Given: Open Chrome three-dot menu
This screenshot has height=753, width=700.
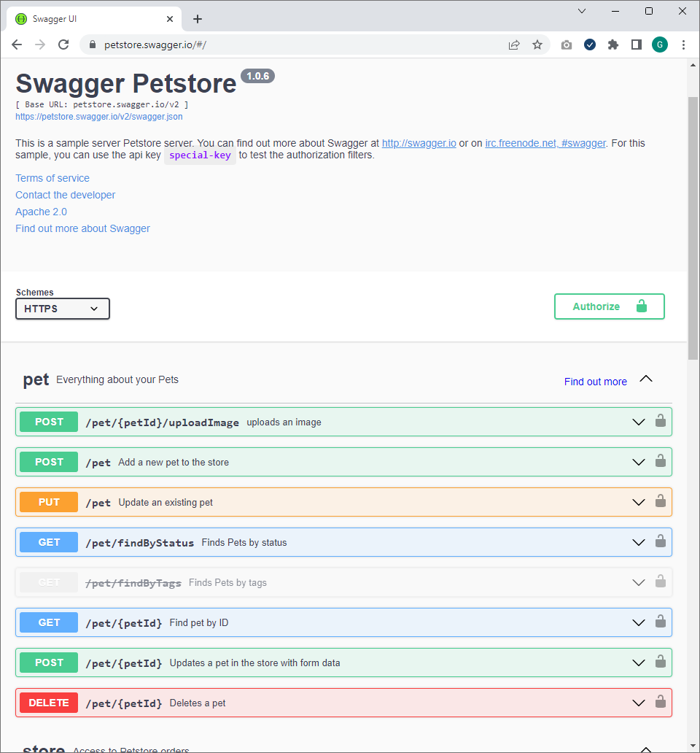Looking at the screenshot, I should [683, 45].
